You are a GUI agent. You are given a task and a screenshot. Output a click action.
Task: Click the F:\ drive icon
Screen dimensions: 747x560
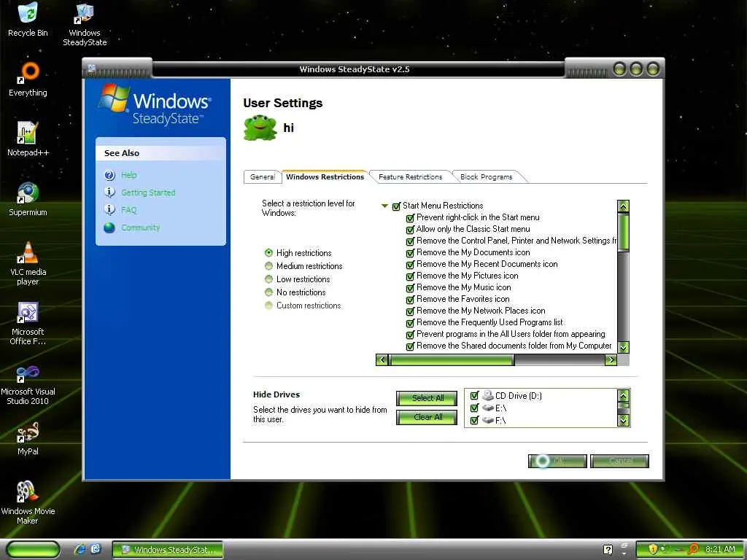tap(487, 421)
